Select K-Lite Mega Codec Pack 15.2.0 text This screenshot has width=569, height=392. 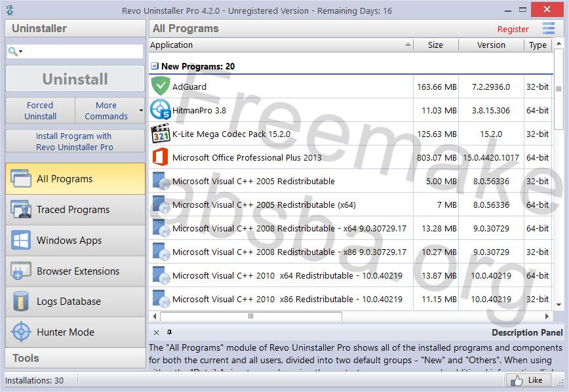point(231,134)
